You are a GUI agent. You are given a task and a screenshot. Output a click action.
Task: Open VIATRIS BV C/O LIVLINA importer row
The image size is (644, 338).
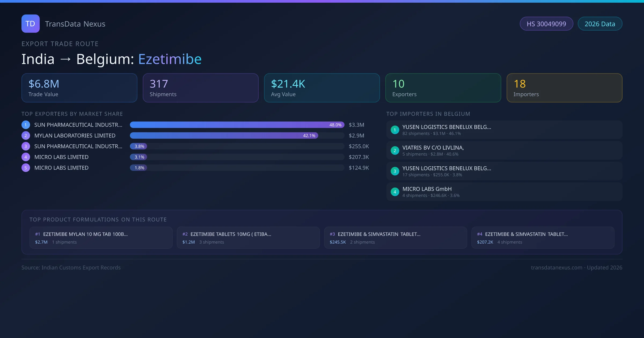(504, 150)
